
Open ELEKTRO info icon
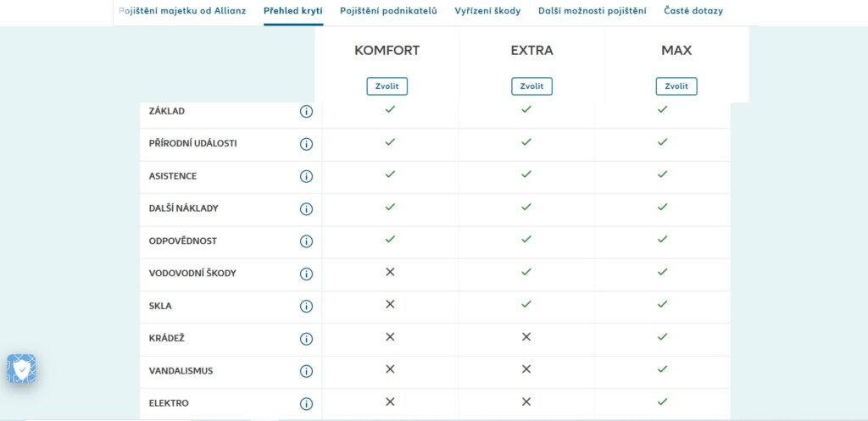pyautogui.click(x=306, y=404)
